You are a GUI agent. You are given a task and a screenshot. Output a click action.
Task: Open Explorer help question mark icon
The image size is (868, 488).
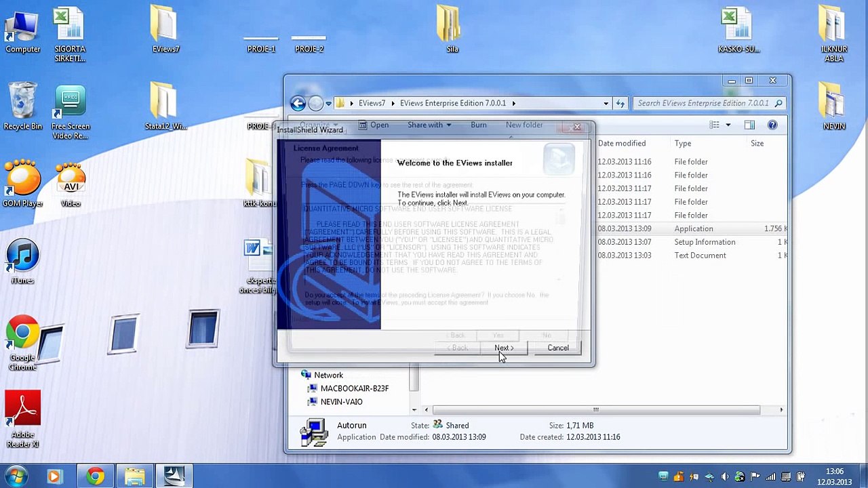click(772, 125)
